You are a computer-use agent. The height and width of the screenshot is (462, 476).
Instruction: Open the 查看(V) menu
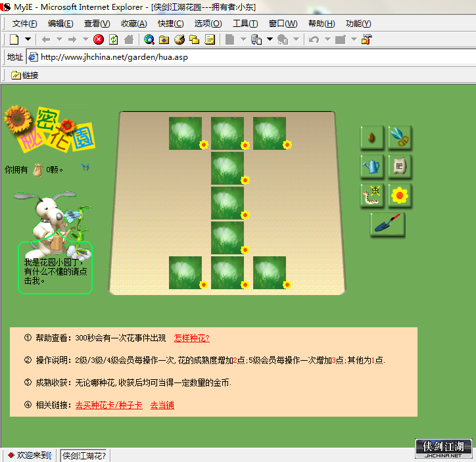point(97,24)
